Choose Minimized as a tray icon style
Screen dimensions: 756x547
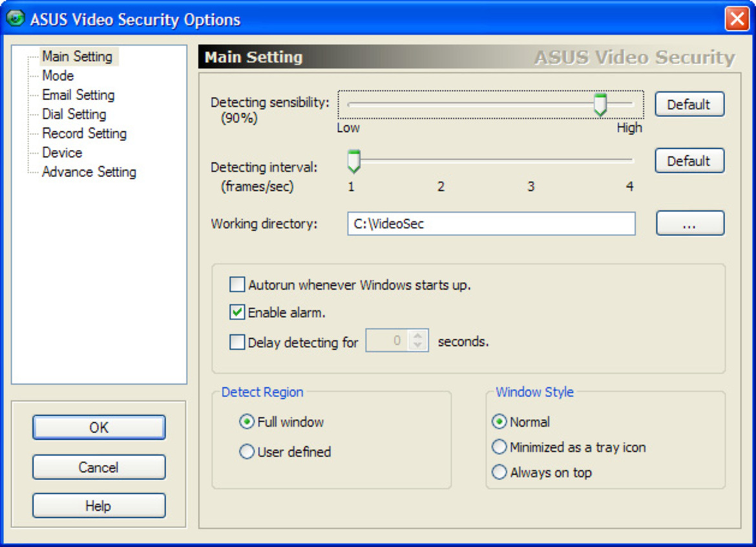click(x=499, y=447)
